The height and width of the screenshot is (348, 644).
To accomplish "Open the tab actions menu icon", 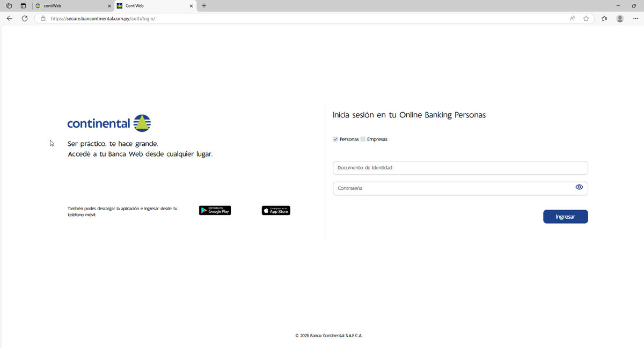I will [23, 6].
